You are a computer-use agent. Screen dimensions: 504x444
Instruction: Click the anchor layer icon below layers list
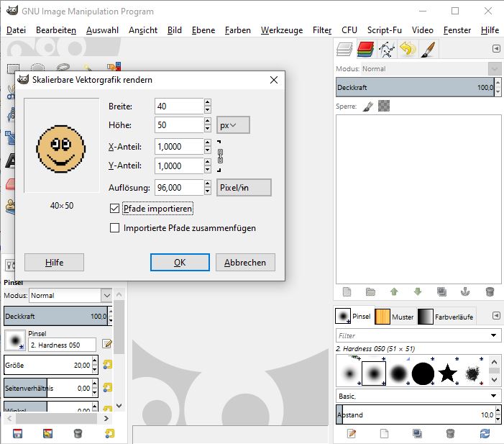(x=464, y=291)
